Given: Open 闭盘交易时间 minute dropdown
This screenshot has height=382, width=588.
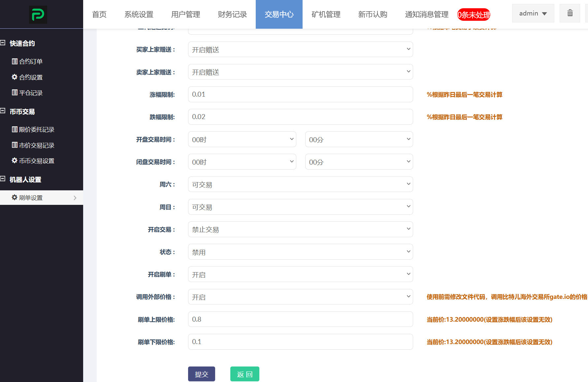Looking at the screenshot, I should coord(359,162).
